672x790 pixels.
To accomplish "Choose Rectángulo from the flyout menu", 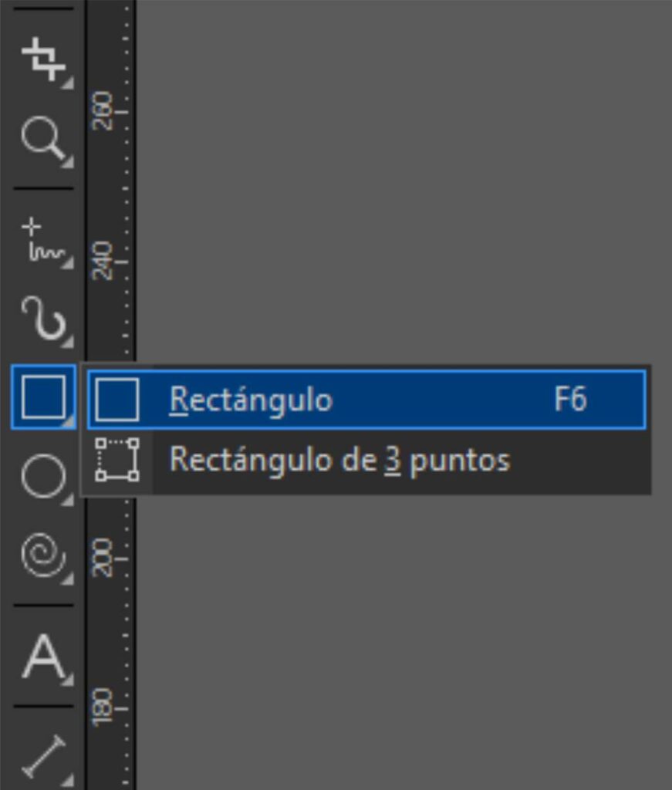I will pyautogui.click(x=251, y=400).
